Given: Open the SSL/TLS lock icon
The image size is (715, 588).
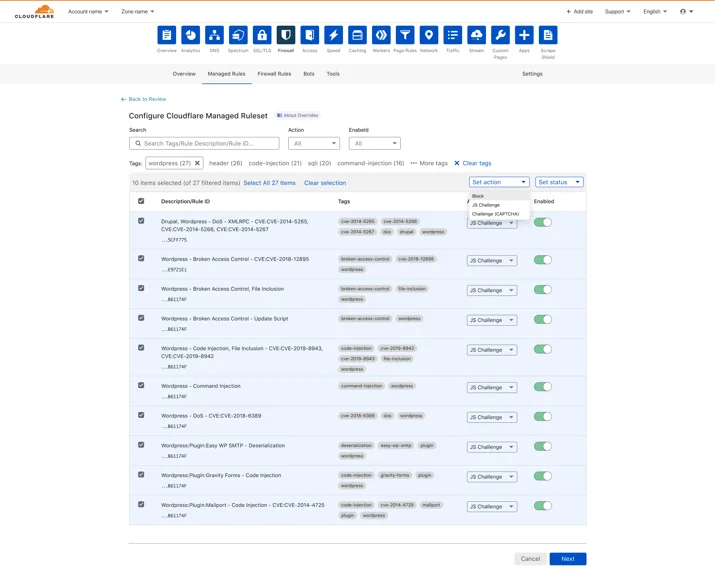Looking at the screenshot, I should pyautogui.click(x=262, y=35).
